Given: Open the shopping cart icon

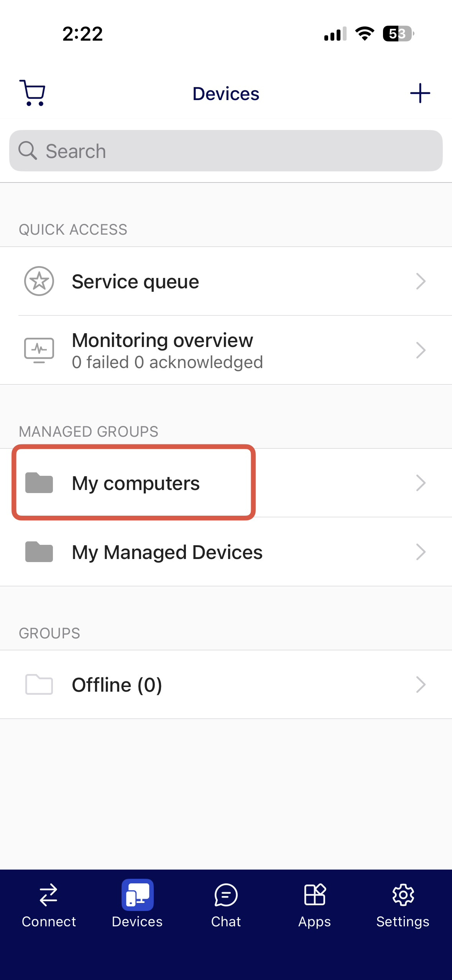Looking at the screenshot, I should [x=33, y=93].
